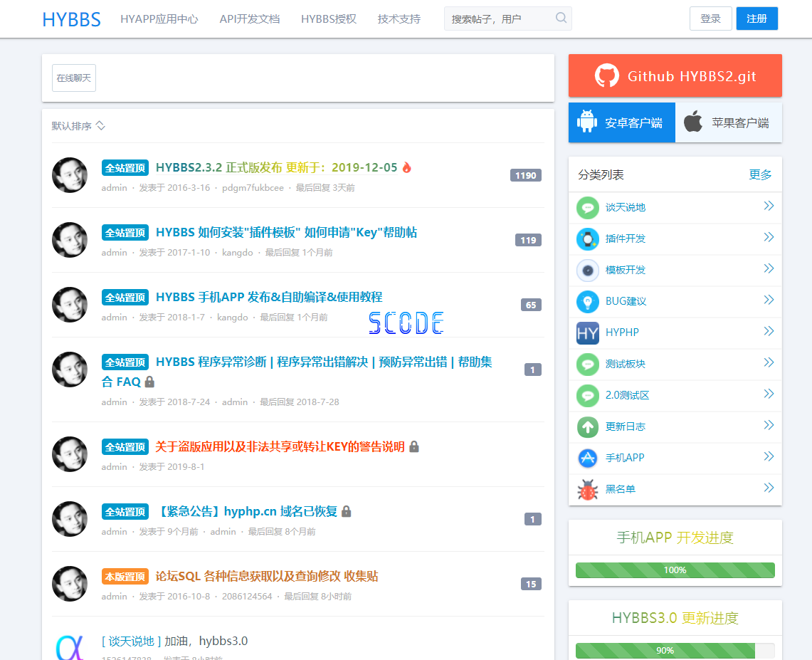Click the Apple logo icon
812x660 pixels.
point(693,121)
